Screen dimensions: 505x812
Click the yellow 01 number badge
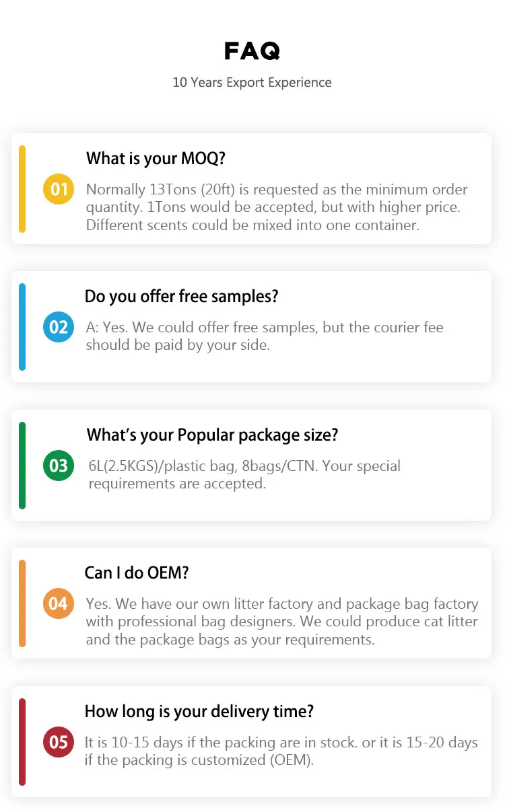pyautogui.click(x=59, y=189)
